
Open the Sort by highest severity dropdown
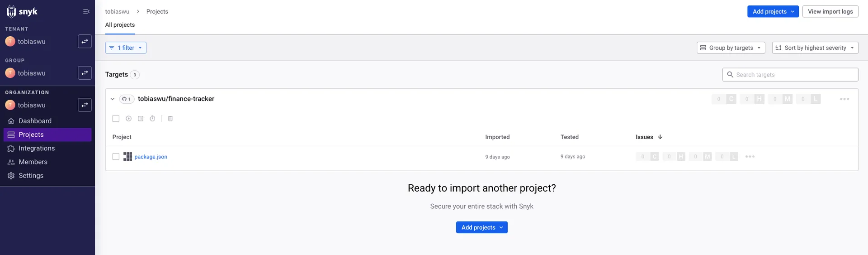(815, 48)
